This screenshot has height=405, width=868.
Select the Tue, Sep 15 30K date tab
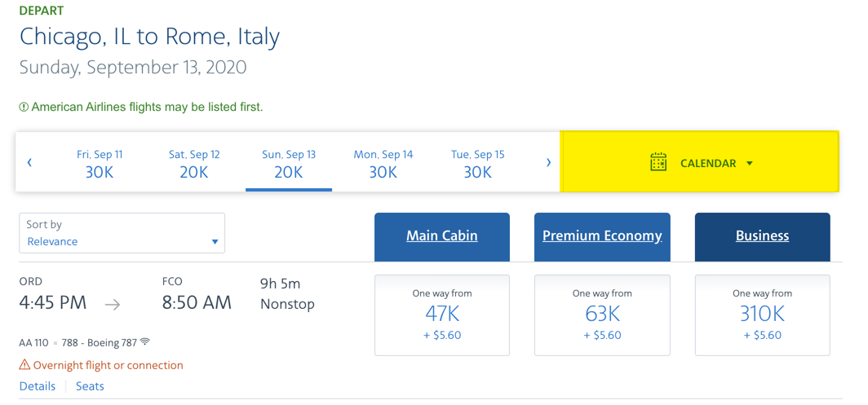(478, 164)
